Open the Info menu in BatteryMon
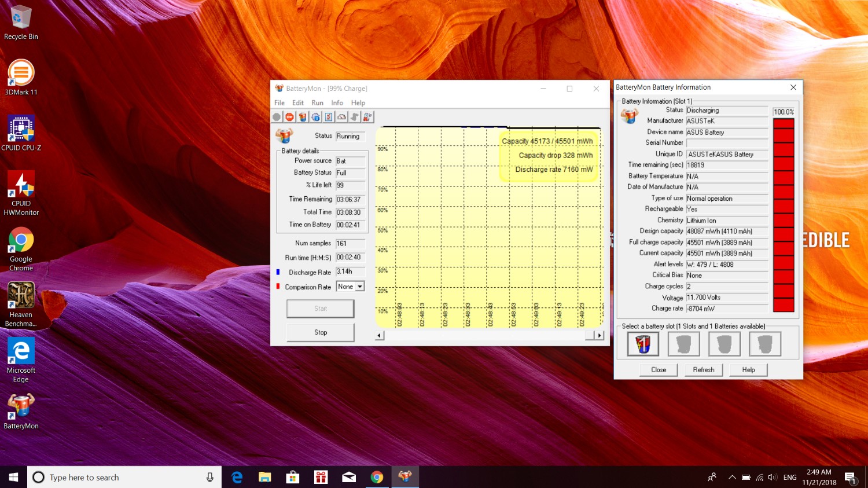Viewport: 868px width, 488px height. tap(337, 102)
